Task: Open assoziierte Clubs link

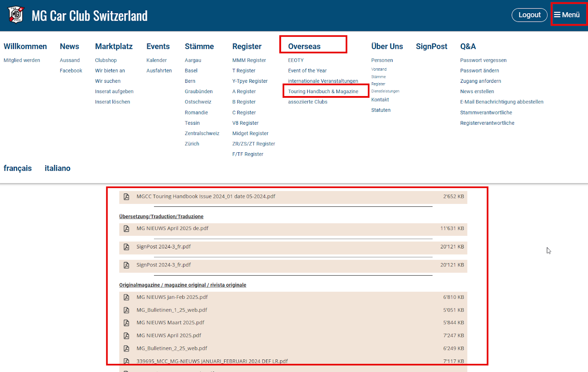Action: (x=308, y=102)
